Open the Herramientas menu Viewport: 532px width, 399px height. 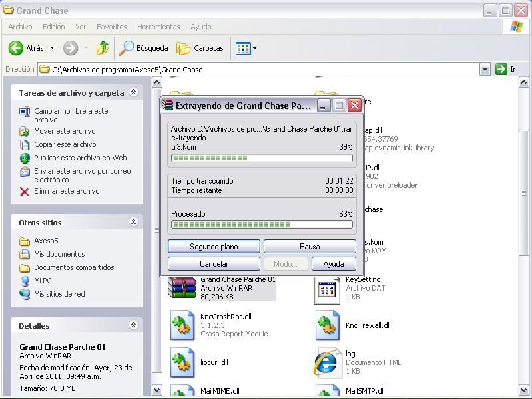click(158, 27)
